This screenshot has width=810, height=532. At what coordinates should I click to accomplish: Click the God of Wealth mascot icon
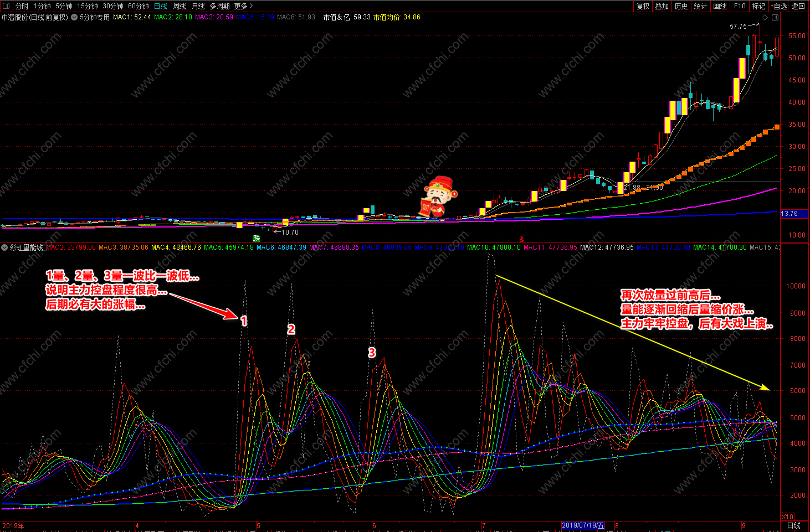pyautogui.click(x=439, y=197)
